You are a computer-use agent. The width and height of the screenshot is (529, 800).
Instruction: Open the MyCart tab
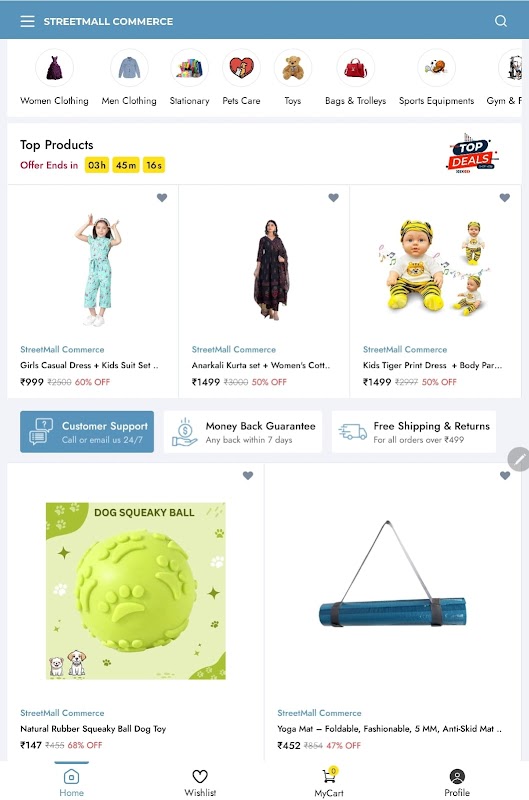coord(329,782)
